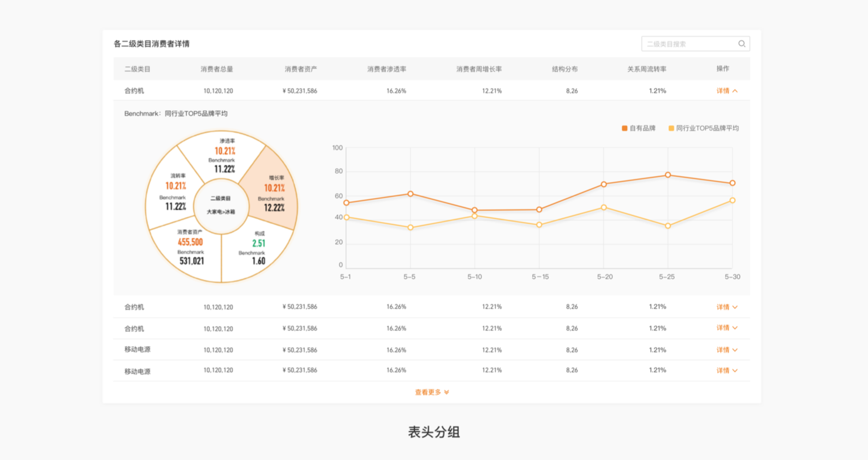Click the yellow line data point at 5-30
This screenshot has width=868, height=460.
click(x=733, y=200)
